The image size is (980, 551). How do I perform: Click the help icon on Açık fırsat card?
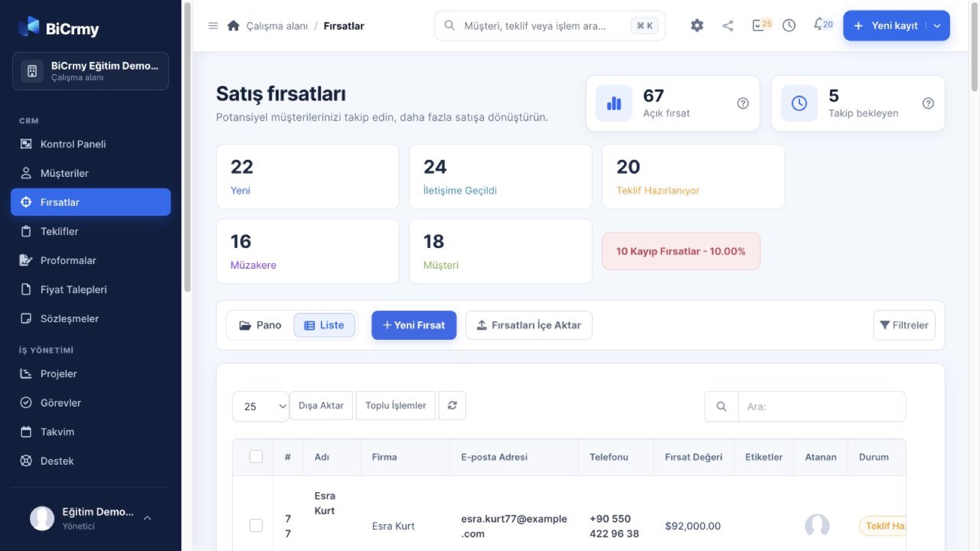pos(743,103)
